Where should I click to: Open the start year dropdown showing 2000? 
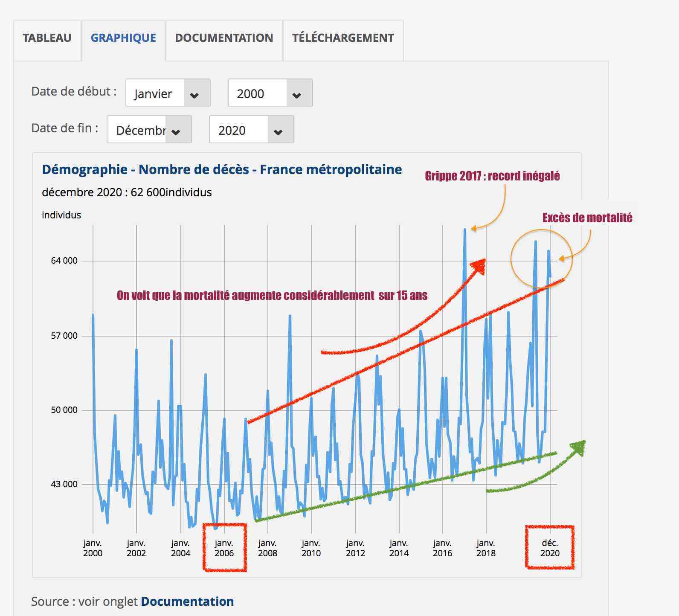tap(270, 93)
